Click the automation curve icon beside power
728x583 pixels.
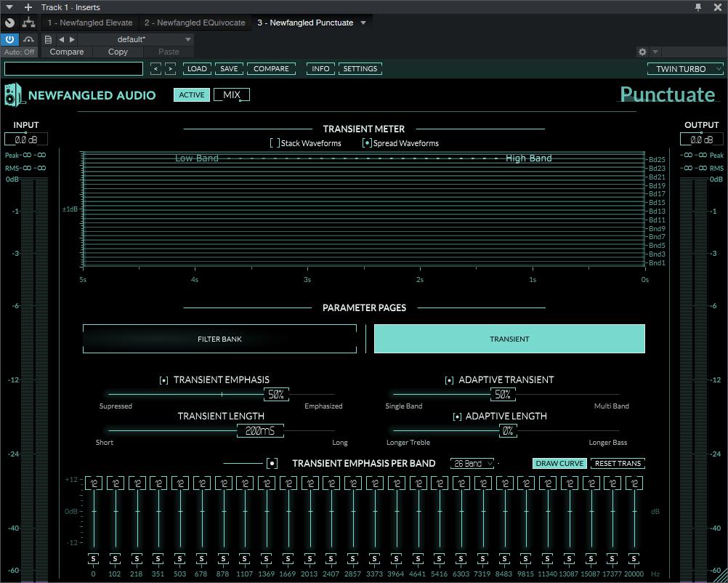pyautogui.click(x=29, y=39)
